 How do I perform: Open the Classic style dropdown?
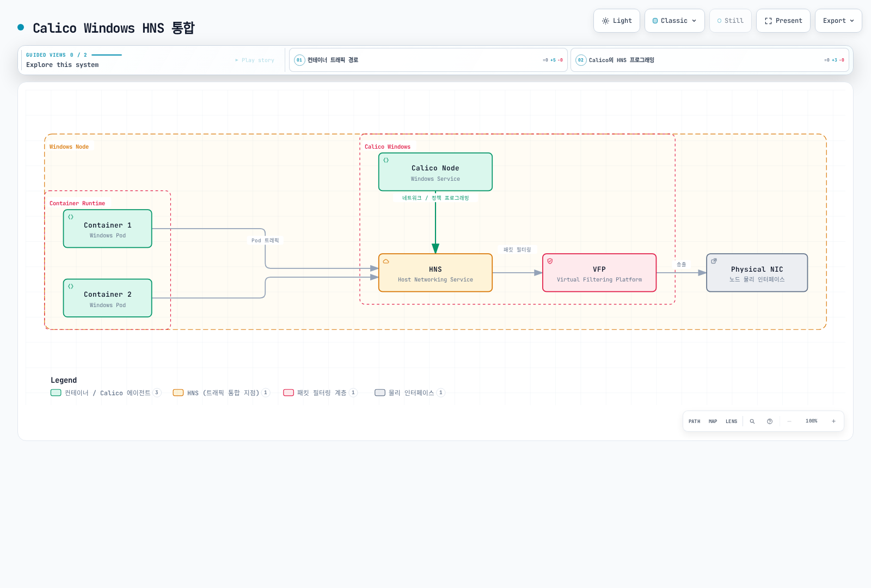pyautogui.click(x=674, y=21)
